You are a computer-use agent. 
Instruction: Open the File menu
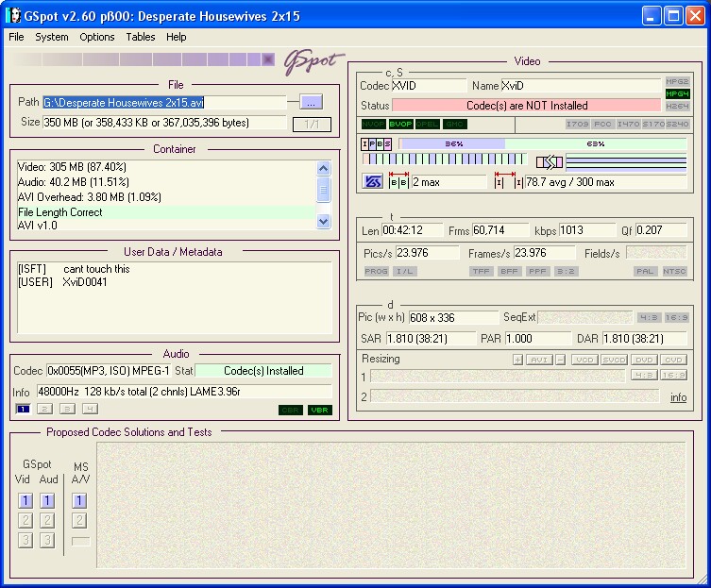(16, 37)
